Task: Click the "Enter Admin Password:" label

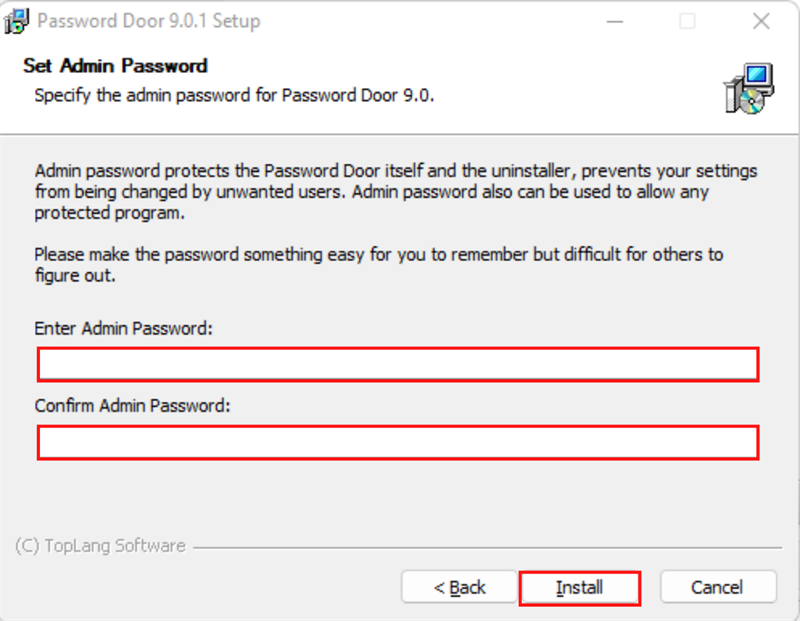Action: tap(124, 328)
